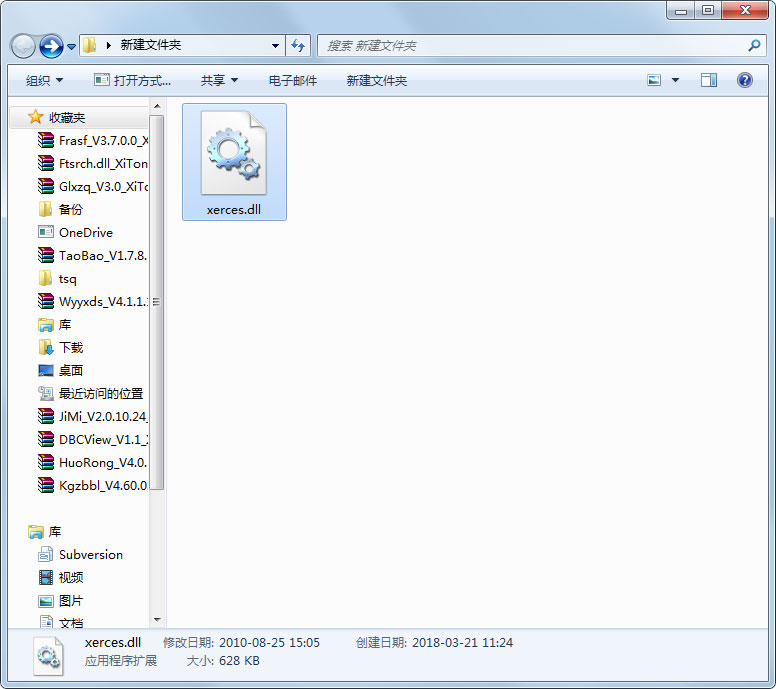Click the OneDrive icon in favorites
The width and height of the screenshot is (776, 689).
click(46, 232)
